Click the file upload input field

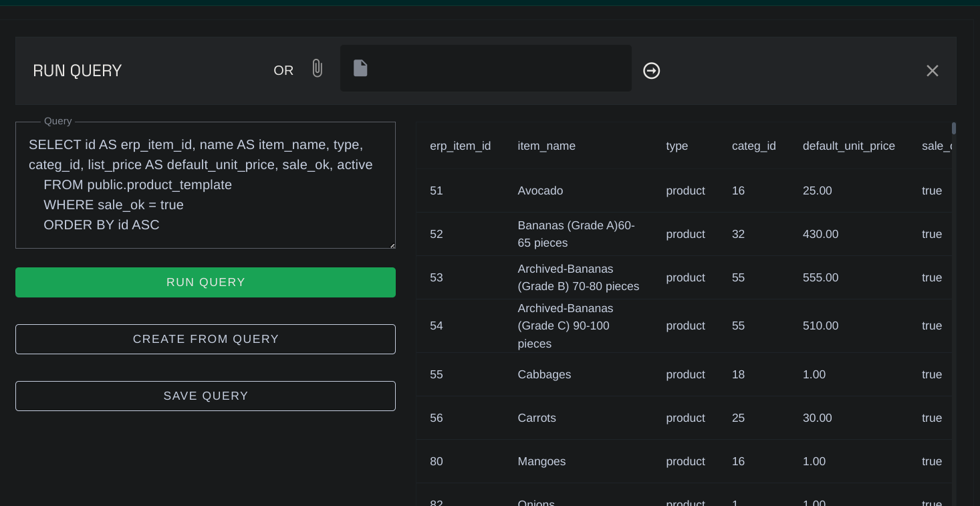(x=486, y=68)
